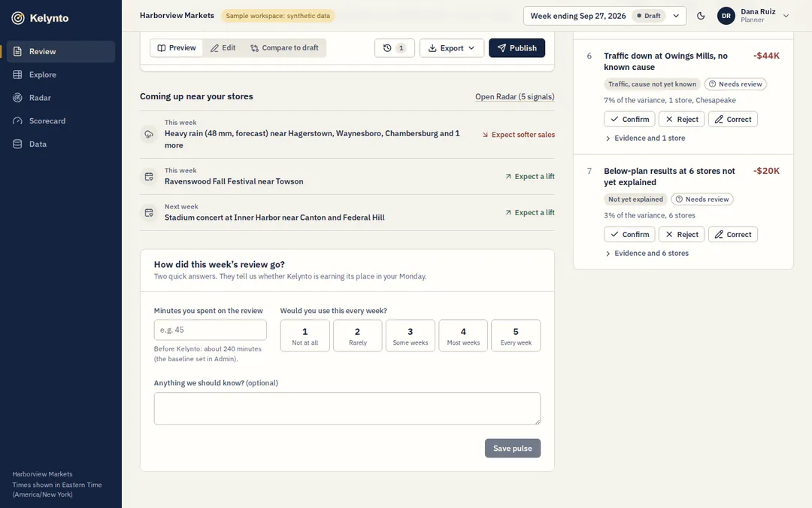812x508 pixels.
Task: Open 'Below-plan results at 6 stores' title
Action: [669, 176]
